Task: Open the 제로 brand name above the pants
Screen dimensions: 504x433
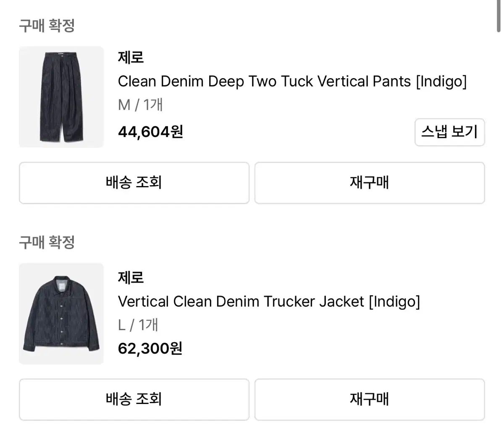Action: 131,57
